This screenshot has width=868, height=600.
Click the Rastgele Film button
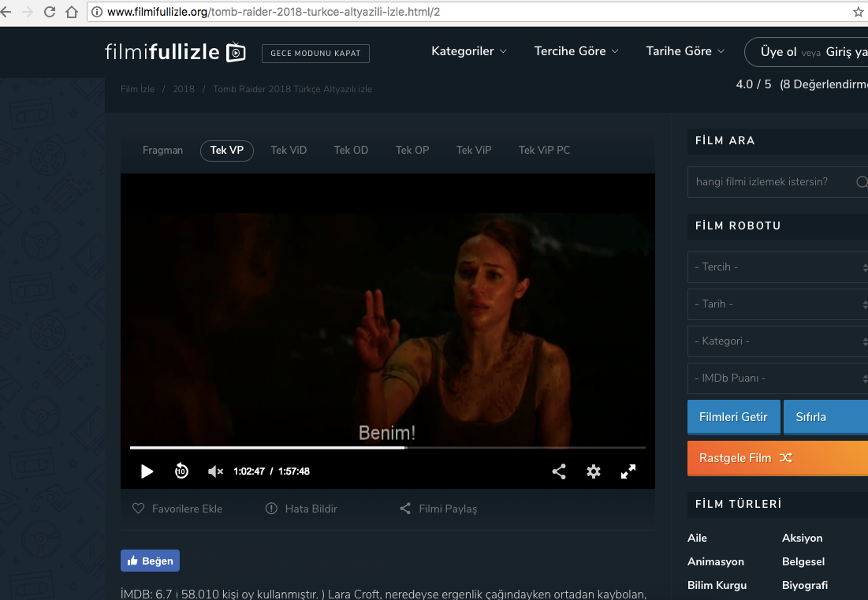pos(777,458)
